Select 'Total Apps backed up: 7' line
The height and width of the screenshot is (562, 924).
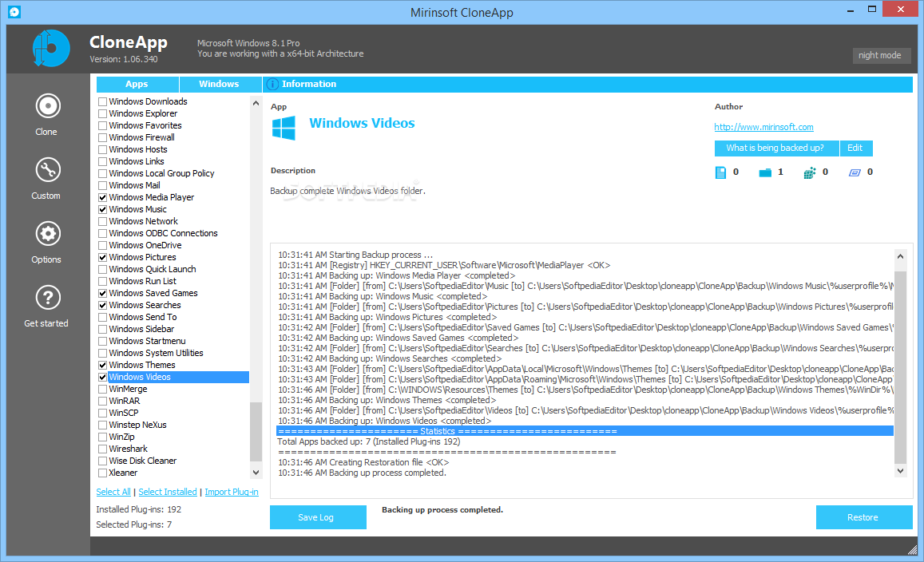[x=369, y=441]
